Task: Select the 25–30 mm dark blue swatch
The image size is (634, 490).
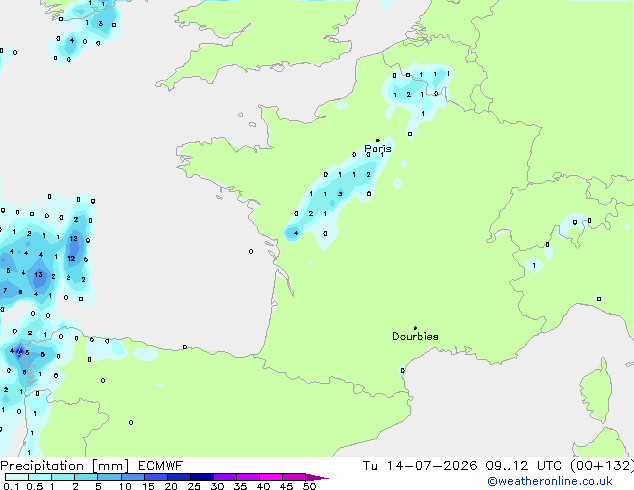Action: pyautogui.click(x=202, y=477)
